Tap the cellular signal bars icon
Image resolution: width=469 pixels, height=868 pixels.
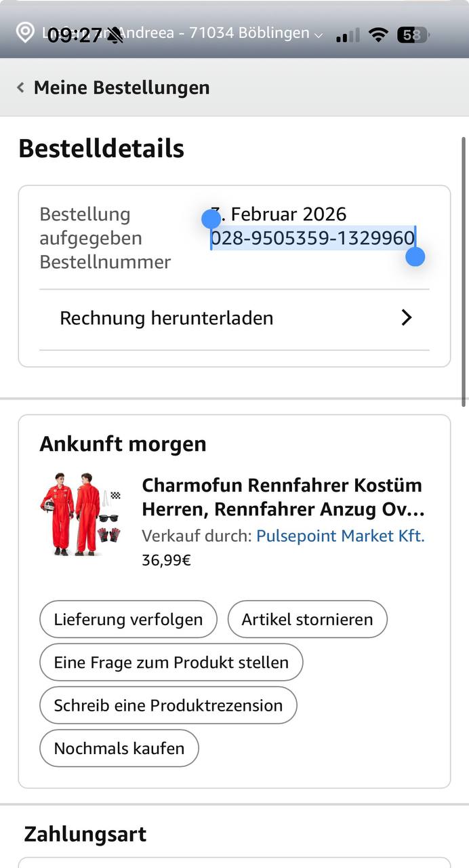pyautogui.click(x=348, y=35)
